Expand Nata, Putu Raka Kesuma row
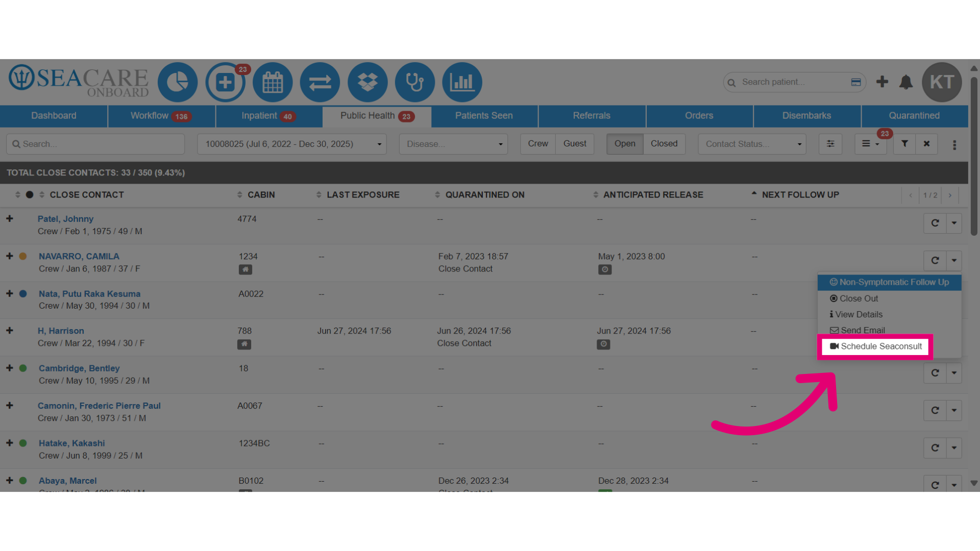Image resolution: width=980 pixels, height=551 pixels. pos(10,293)
